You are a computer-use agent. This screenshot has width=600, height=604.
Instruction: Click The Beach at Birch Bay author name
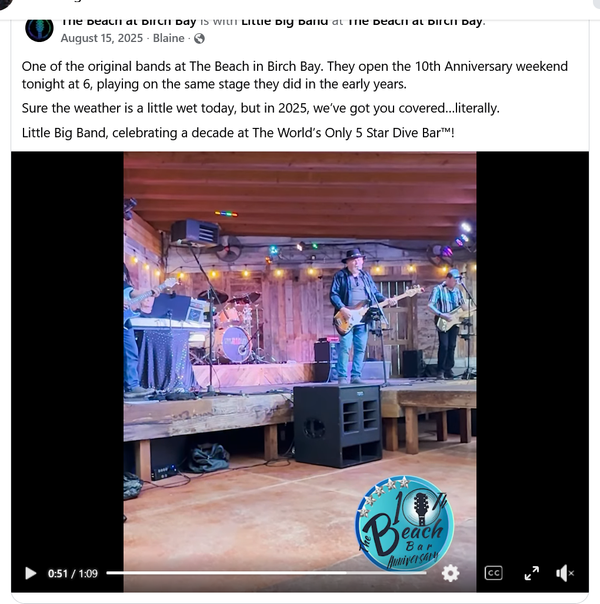129,22
